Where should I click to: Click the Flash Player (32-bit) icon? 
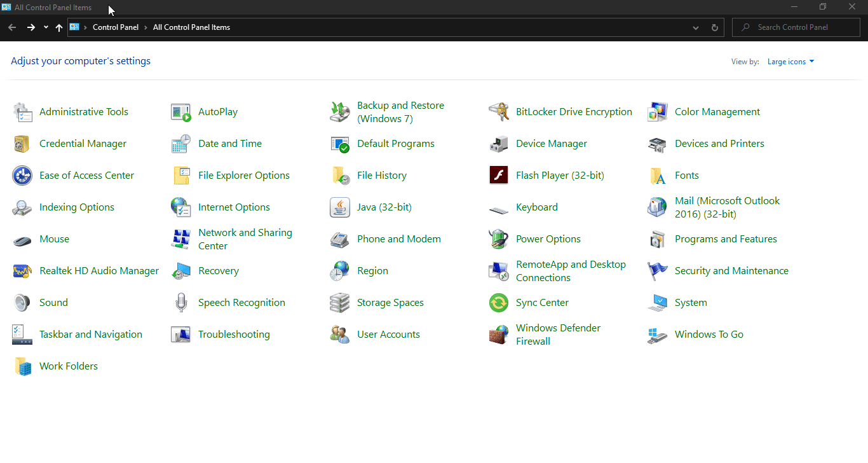click(x=499, y=176)
